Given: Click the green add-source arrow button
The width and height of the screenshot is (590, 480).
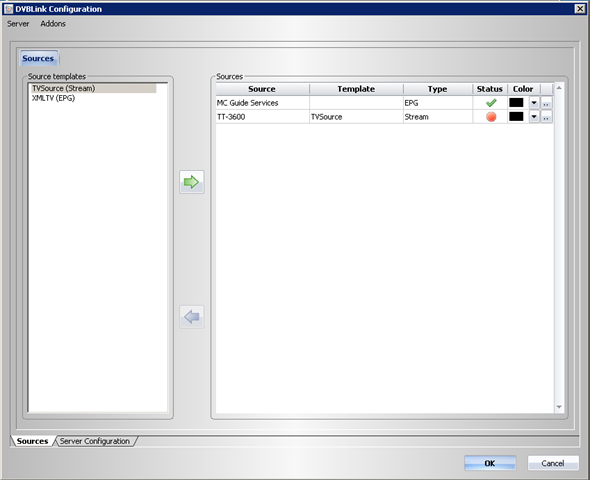Looking at the screenshot, I should pyautogui.click(x=192, y=182).
